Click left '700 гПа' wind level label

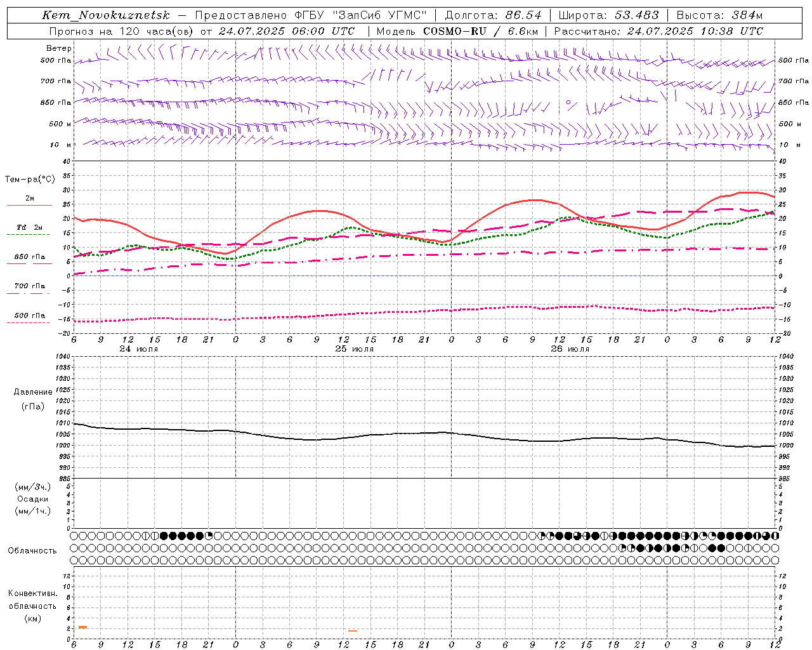56,81
